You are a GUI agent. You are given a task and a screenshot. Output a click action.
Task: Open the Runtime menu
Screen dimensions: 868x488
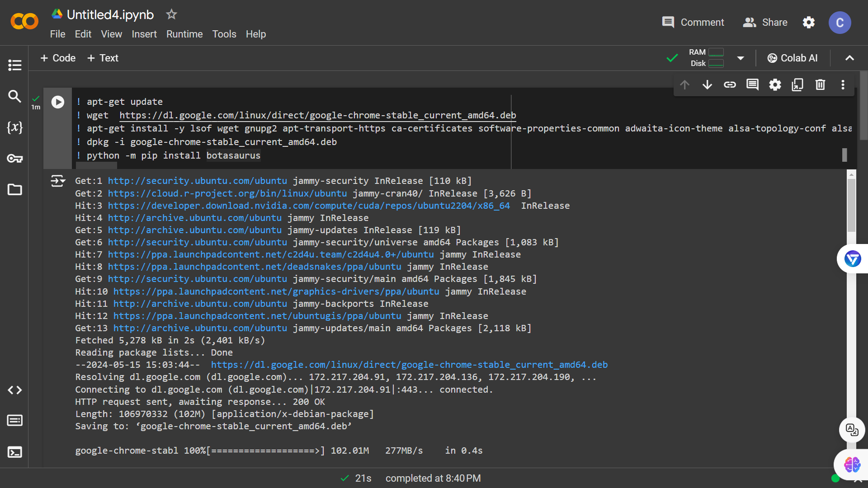(184, 34)
